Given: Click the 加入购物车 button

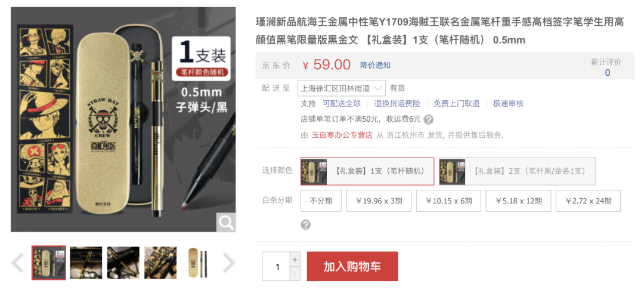Looking at the screenshot, I should click(x=352, y=266).
